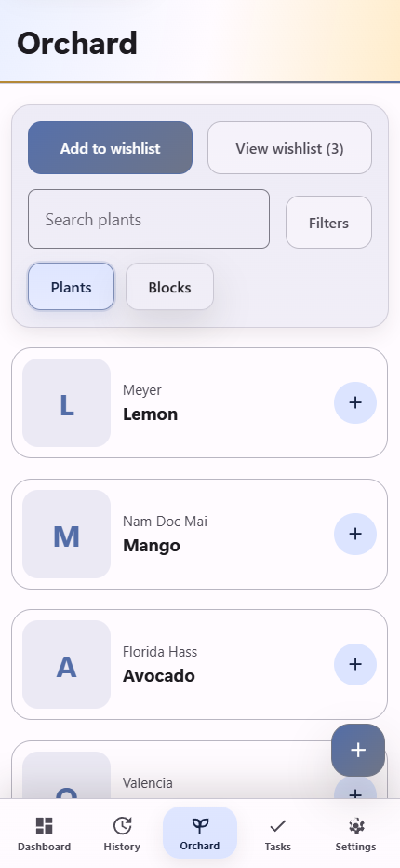Open the Settings gear icon
This screenshot has width=400, height=868.
click(x=355, y=825)
